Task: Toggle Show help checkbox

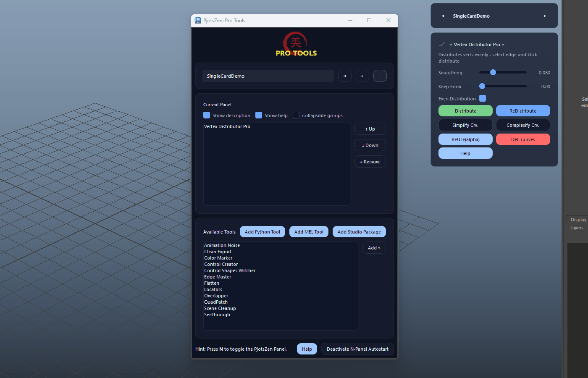Action: 259,115
